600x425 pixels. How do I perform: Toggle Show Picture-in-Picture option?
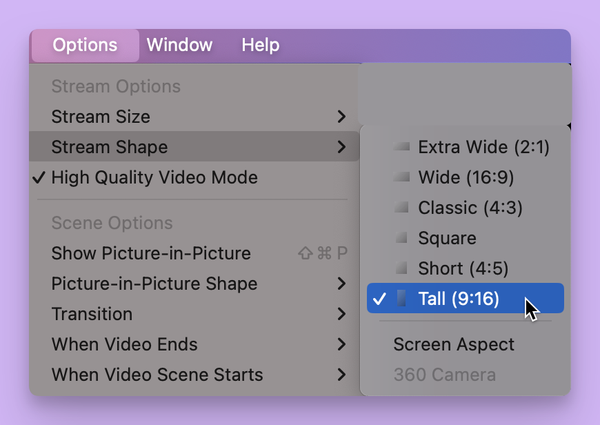click(x=151, y=253)
